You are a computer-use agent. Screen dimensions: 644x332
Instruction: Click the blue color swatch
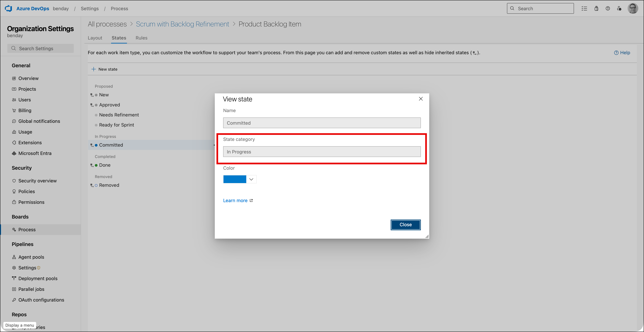[235, 179]
